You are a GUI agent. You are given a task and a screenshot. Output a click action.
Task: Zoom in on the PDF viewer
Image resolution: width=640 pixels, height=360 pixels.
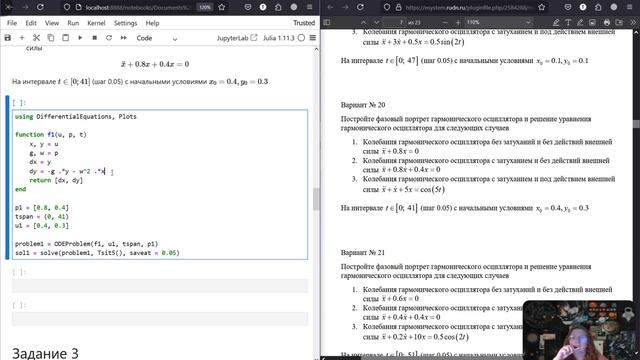coord(458,22)
